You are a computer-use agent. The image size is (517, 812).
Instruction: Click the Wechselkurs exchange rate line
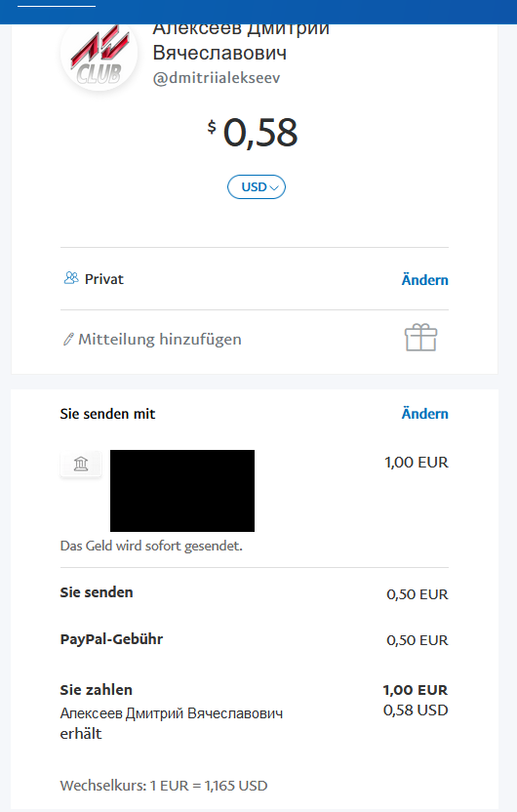[x=164, y=785]
